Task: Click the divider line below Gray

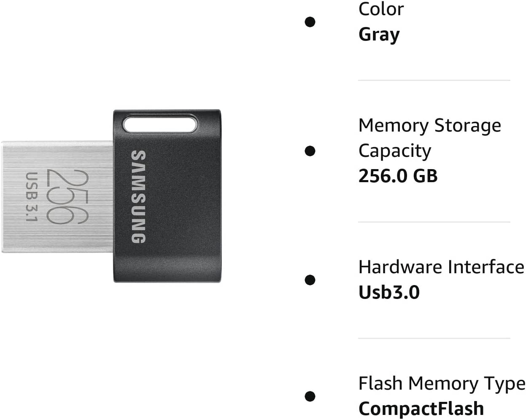Action: coord(434,80)
